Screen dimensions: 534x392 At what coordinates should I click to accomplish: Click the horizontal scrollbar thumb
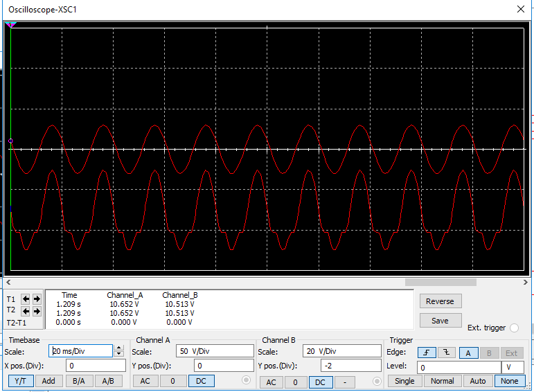tap(440, 282)
